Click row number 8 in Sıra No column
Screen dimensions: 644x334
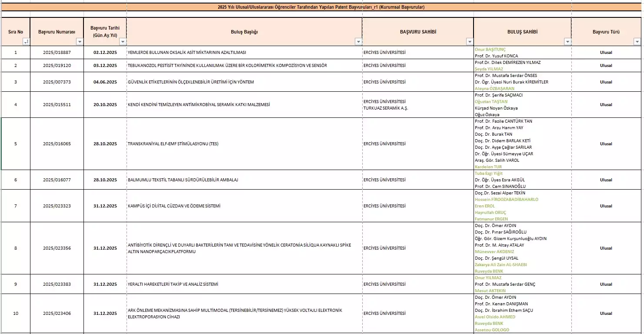pos(16,248)
